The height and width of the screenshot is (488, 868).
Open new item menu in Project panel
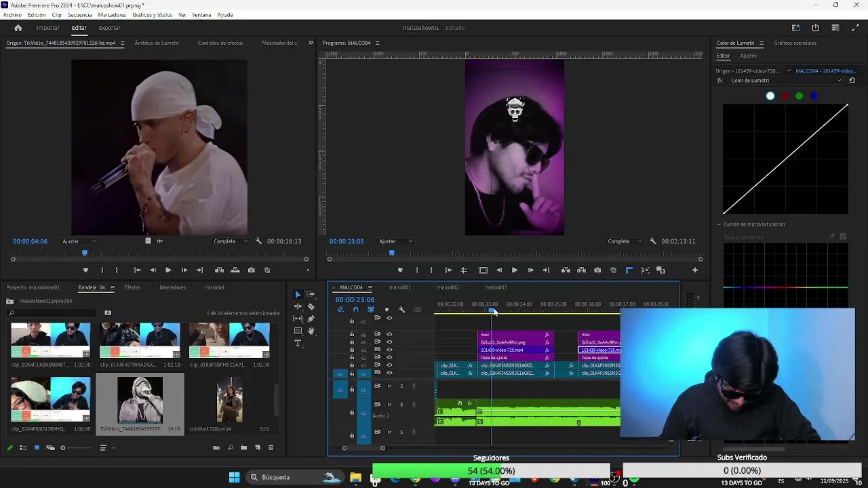point(258,448)
